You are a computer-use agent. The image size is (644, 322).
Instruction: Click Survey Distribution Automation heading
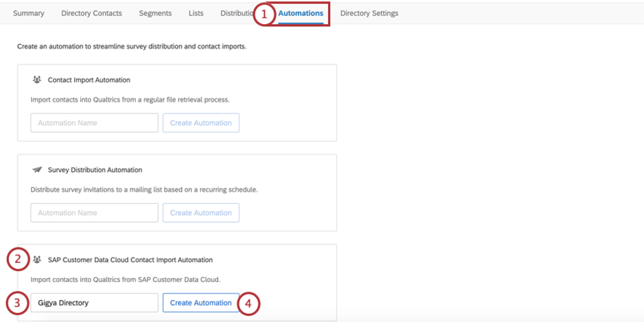click(x=95, y=170)
